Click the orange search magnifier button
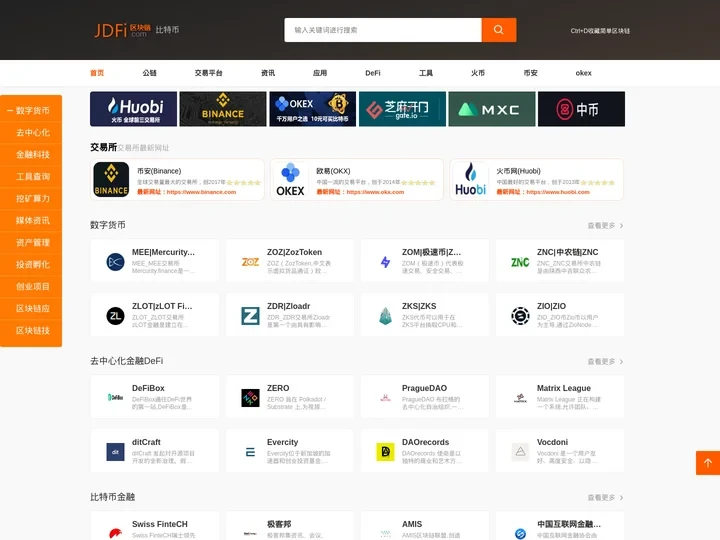 coord(499,30)
